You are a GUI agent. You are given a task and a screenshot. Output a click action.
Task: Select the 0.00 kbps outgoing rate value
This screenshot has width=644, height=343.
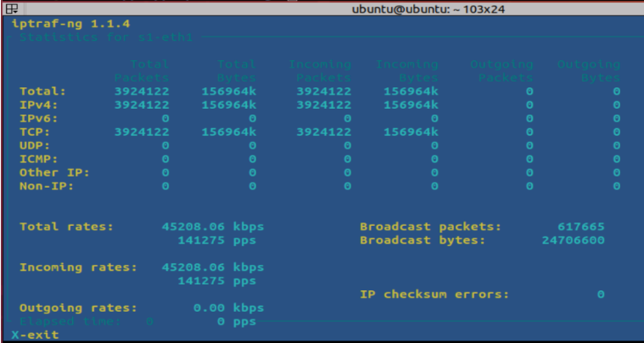[229, 308]
